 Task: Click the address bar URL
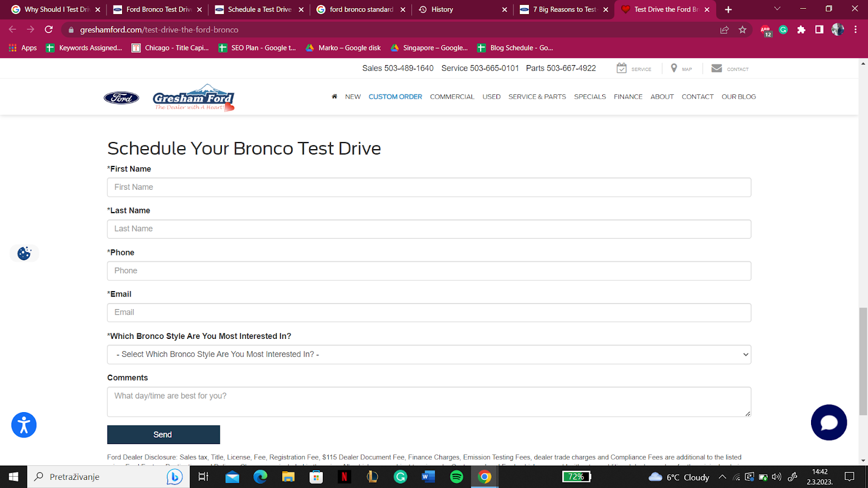click(x=159, y=30)
